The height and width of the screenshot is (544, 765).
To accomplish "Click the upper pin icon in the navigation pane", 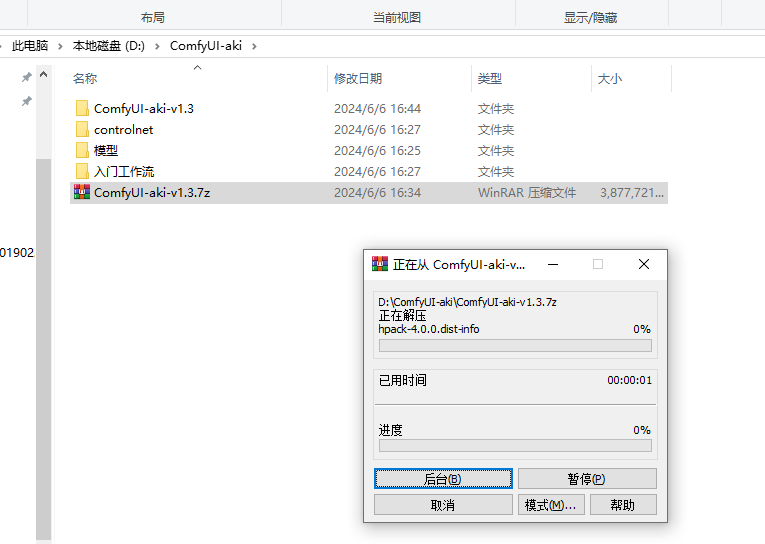I will (26, 77).
